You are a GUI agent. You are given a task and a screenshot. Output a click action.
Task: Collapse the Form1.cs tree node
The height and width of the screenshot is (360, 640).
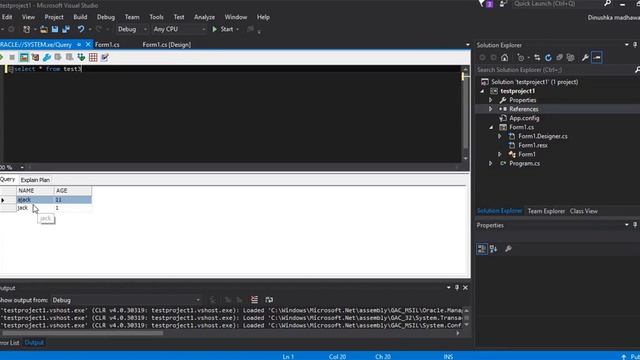click(x=491, y=127)
